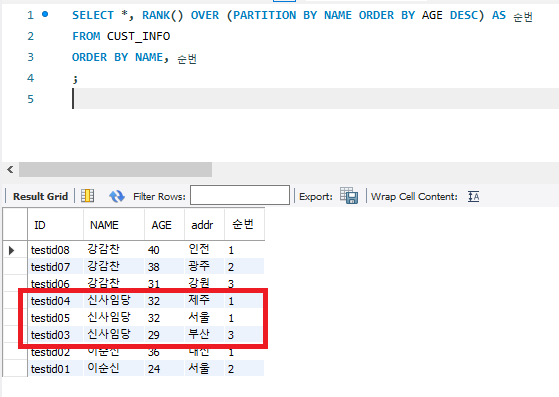Click the CUST_INFO table name in query

coord(138,36)
